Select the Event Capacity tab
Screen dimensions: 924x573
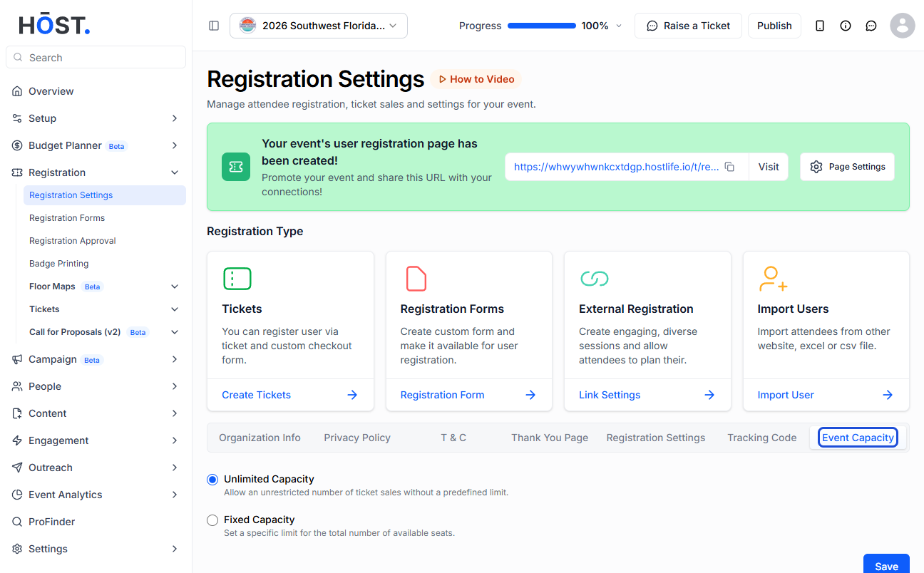(x=858, y=438)
